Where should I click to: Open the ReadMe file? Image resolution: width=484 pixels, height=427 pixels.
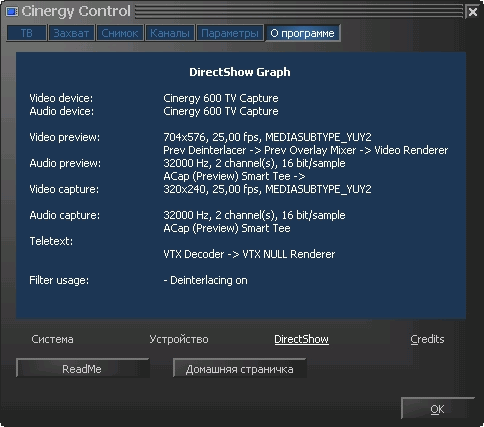(x=82, y=368)
